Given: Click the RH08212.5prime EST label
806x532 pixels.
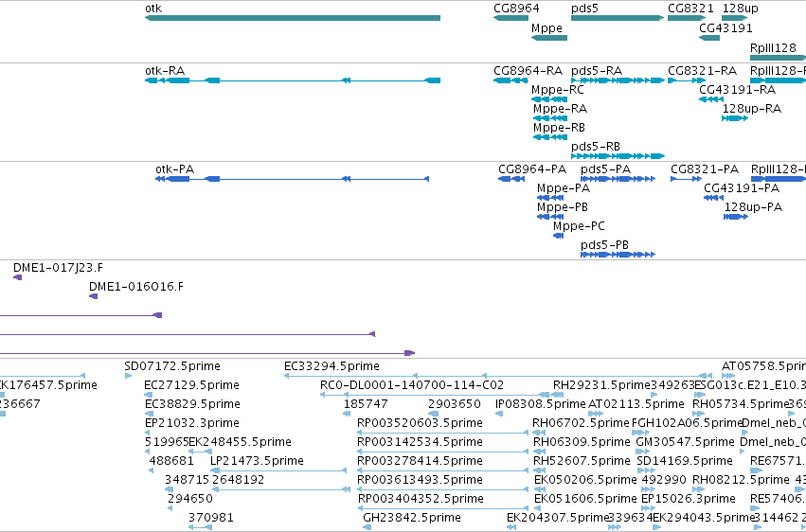Looking at the screenshot, I should [x=741, y=481].
